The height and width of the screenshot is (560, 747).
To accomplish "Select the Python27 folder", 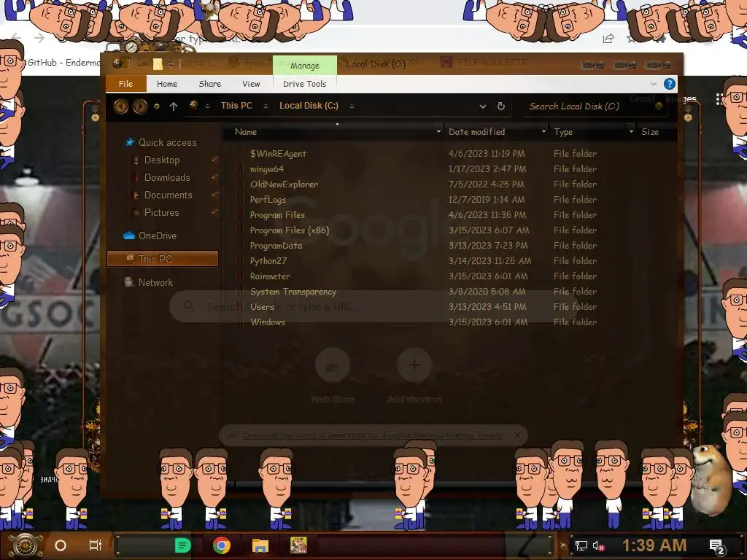I will 268,261.
